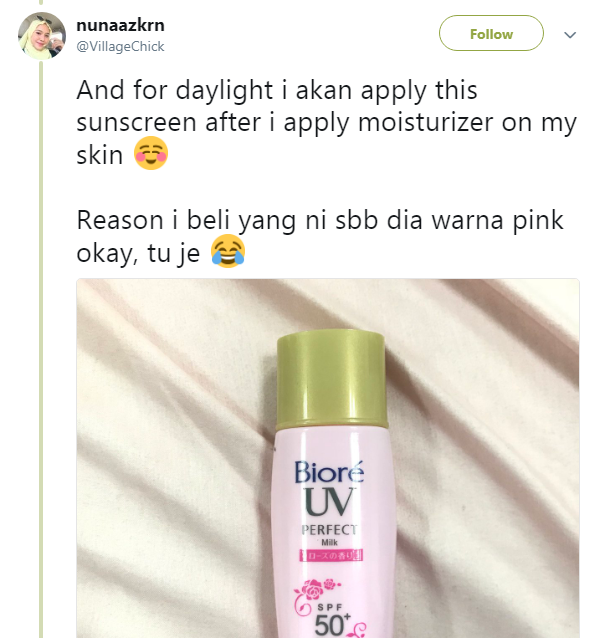Click the 'PERFECT Milk' text on bottle
The image size is (607, 638).
(x=329, y=535)
